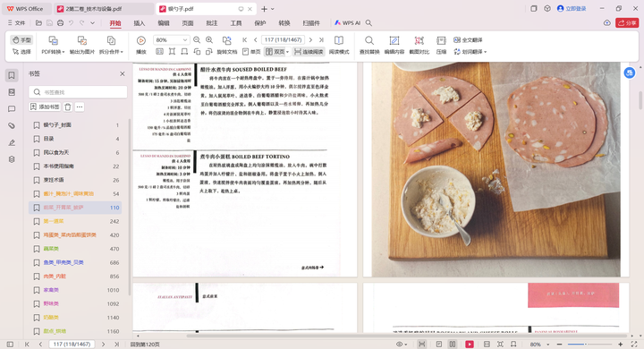Screen dimensions: 644x349
Task: Go to previous page in ribbon
Action: [x=256, y=40]
